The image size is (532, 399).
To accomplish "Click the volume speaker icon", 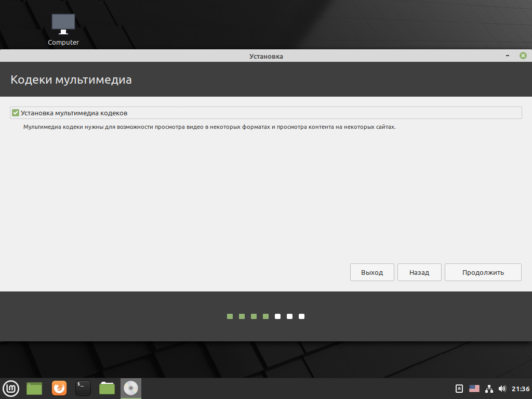I will coord(502,389).
